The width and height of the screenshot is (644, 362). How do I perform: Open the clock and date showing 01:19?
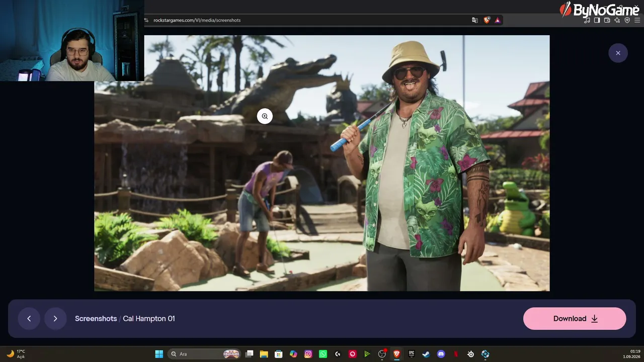coord(631,354)
